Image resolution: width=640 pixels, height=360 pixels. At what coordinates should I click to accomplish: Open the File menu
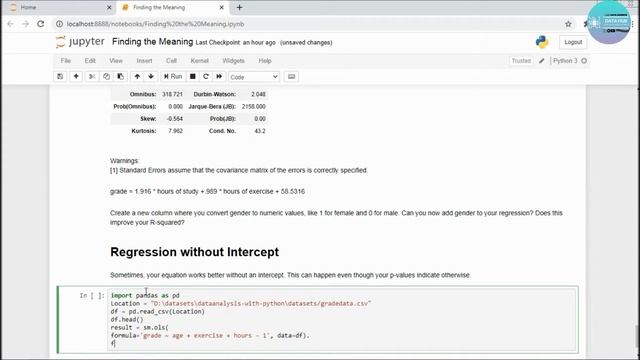[x=66, y=61]
